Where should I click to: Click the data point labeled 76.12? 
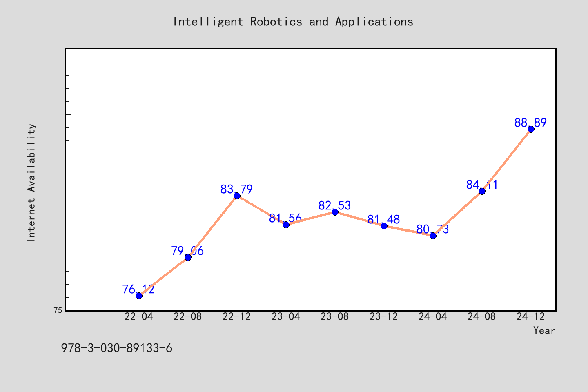(139, 296)
